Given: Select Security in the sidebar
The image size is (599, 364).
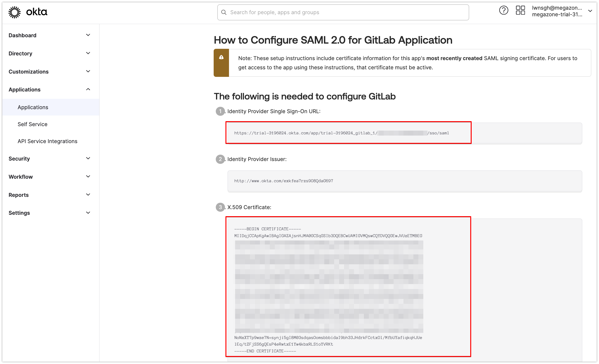Looking at the screenshot, I should pyautogui.click(x=19, y=159).
